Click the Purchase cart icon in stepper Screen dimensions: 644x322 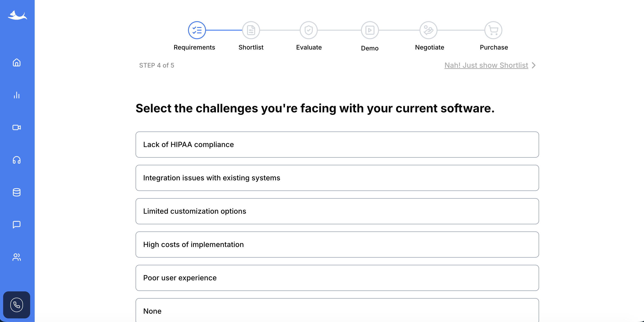click(493, 30)
